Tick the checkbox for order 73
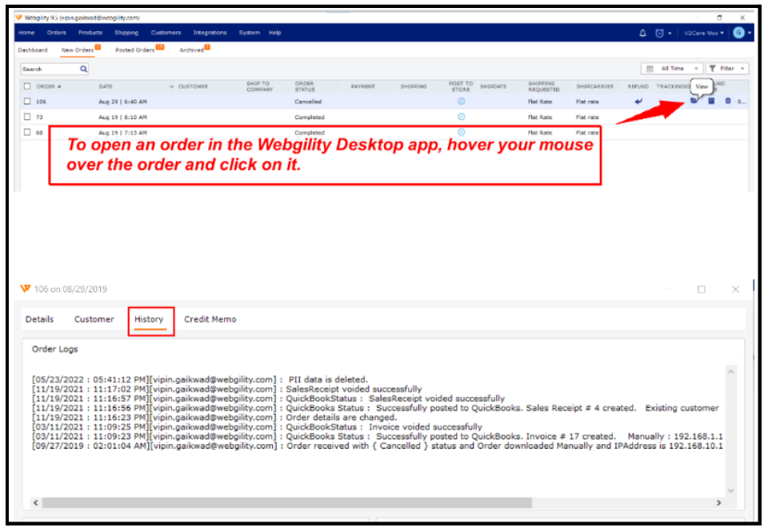Image resolution: width=768 pixels, height=532 pixels. click(x=27, y=117)
